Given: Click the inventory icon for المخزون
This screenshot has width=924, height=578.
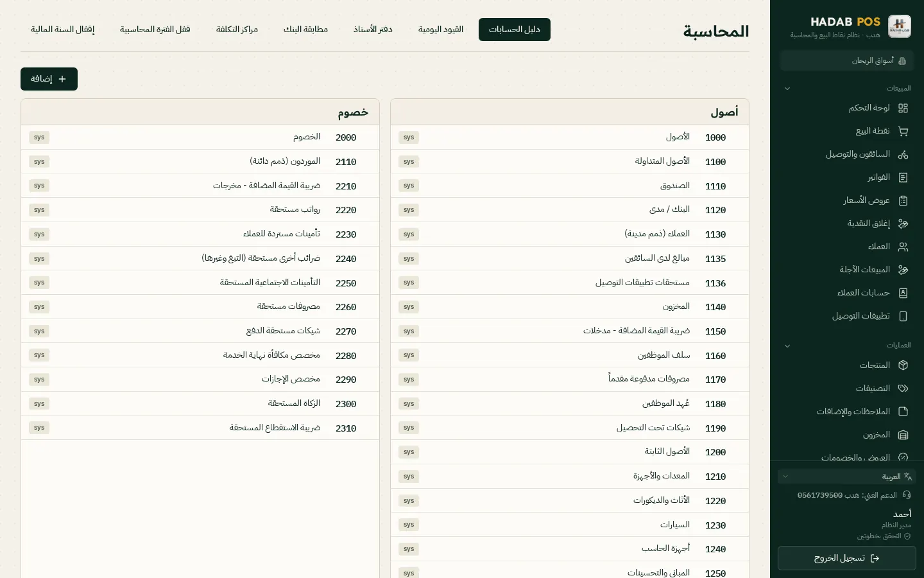Looking at the screenshot, I should click(903, 435).
